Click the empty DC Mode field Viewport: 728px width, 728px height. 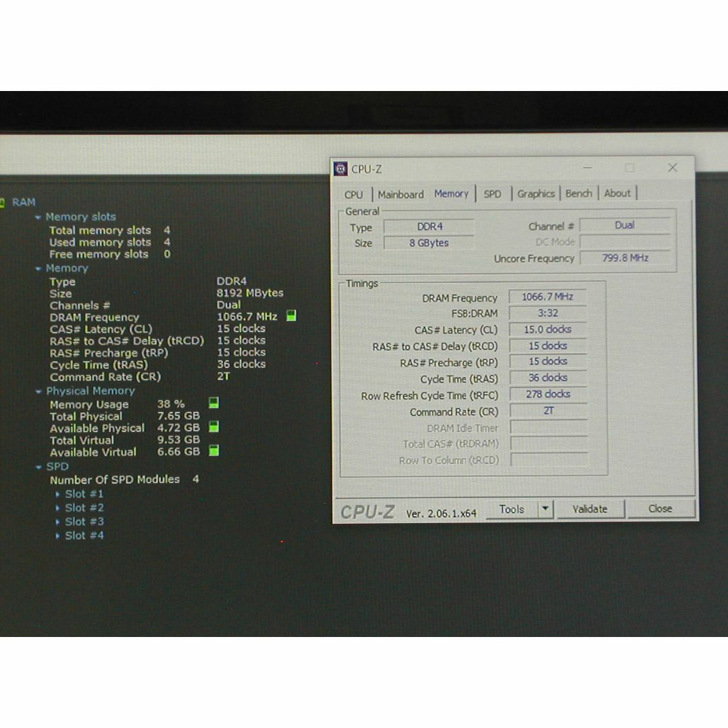point(624,241)
